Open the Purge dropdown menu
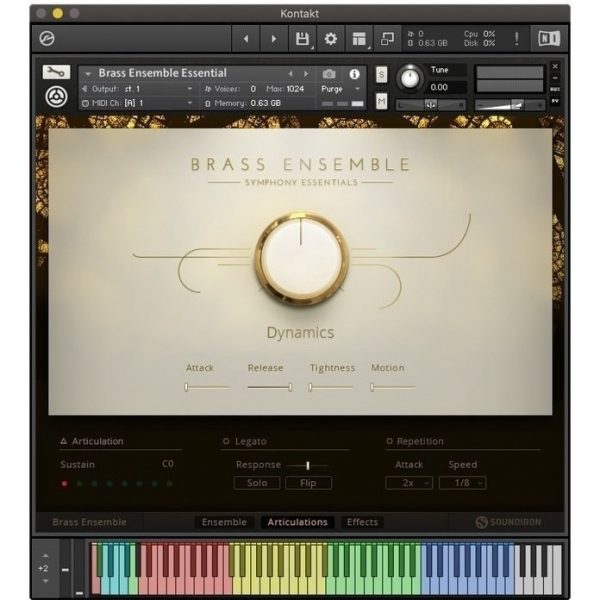 pyautogui.click(x=341, y=89)
